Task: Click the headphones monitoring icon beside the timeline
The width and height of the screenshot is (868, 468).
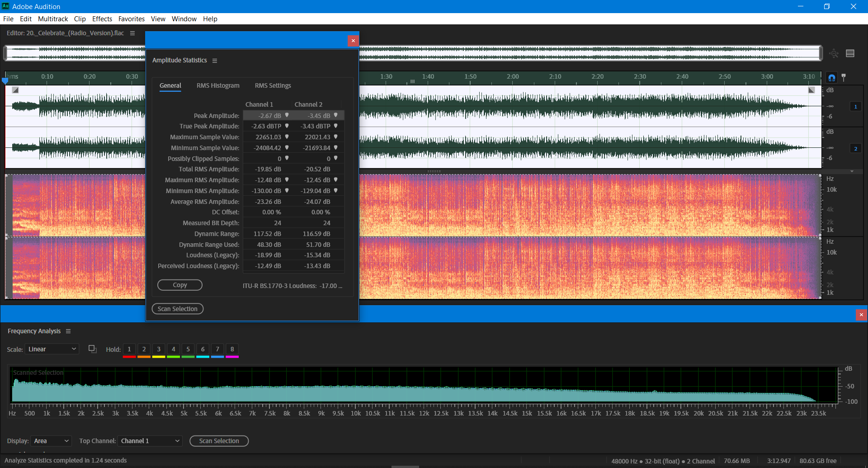Action: 832,77
